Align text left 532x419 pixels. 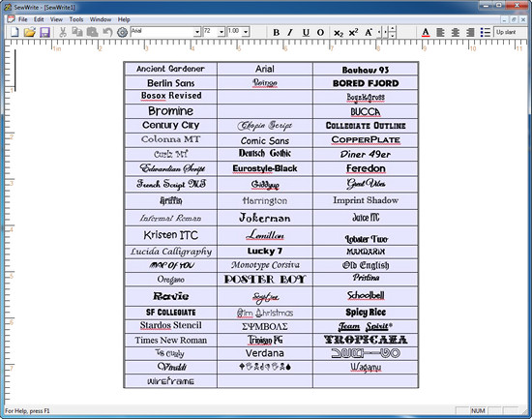click(x=440, y=32)
